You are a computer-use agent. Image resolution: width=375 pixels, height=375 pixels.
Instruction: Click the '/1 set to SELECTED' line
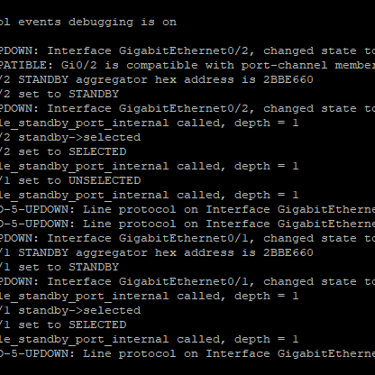63,325
